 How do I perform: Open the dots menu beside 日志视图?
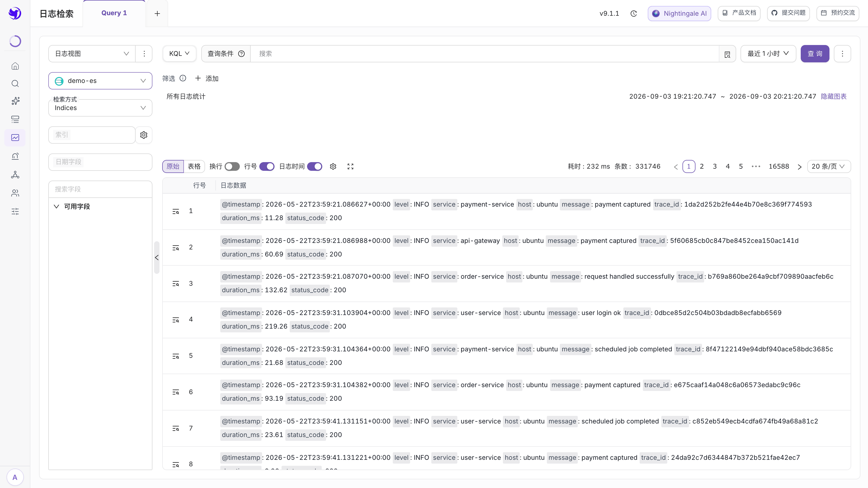[x=144, y=54]
